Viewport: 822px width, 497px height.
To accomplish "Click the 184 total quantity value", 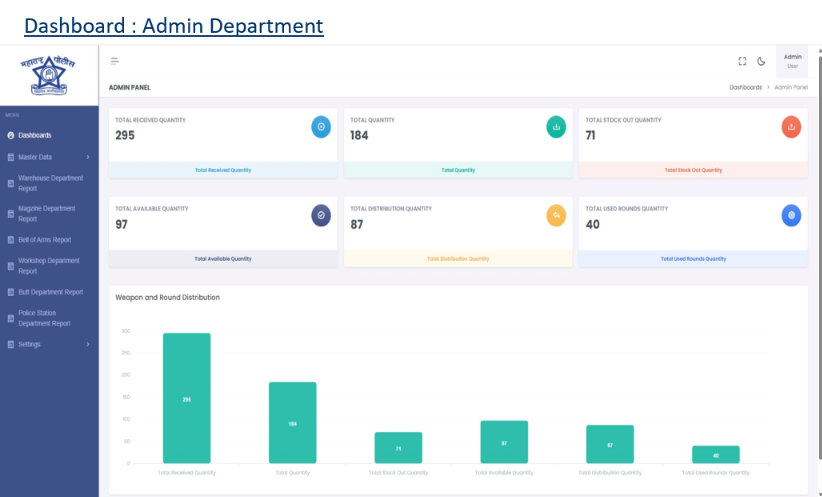I will tap(359, 135).
